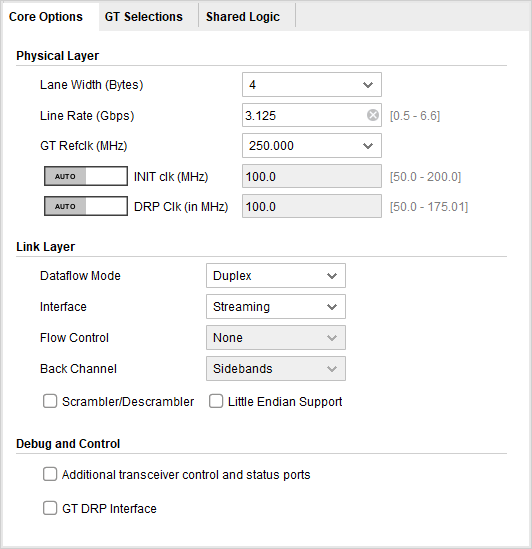Click the DRP Clk value field
This screenshot has height=549, width=532.
coord(312,207)
